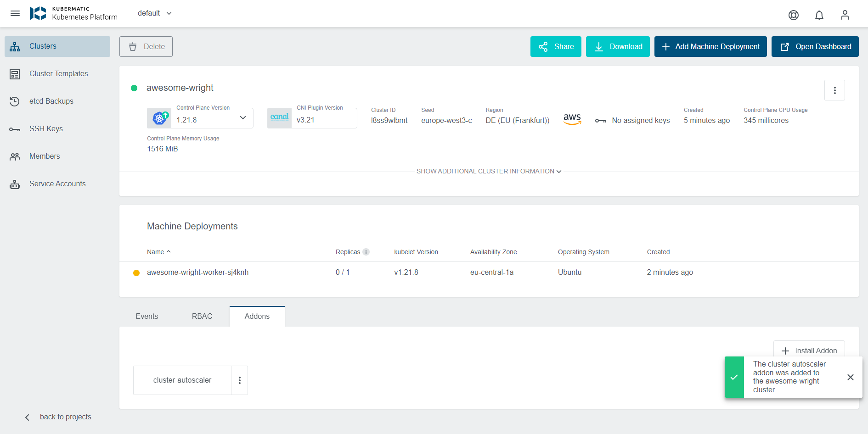Switch to the Events tab
Viewport: 868px width, 434px height.
147,316
